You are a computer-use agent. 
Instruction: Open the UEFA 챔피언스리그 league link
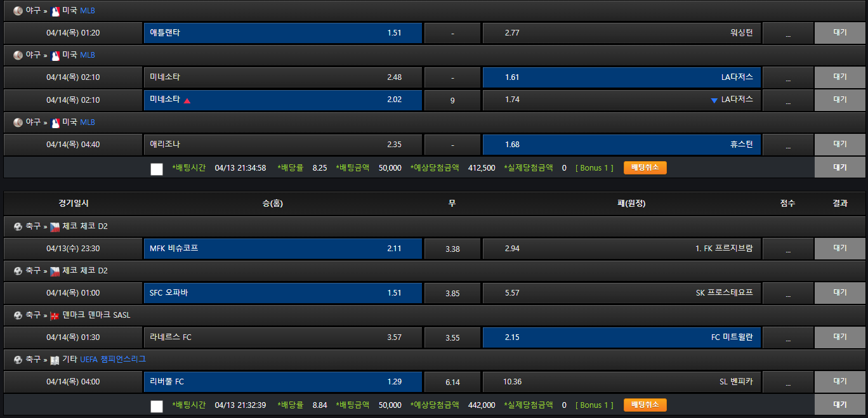[x=113, y=360]
